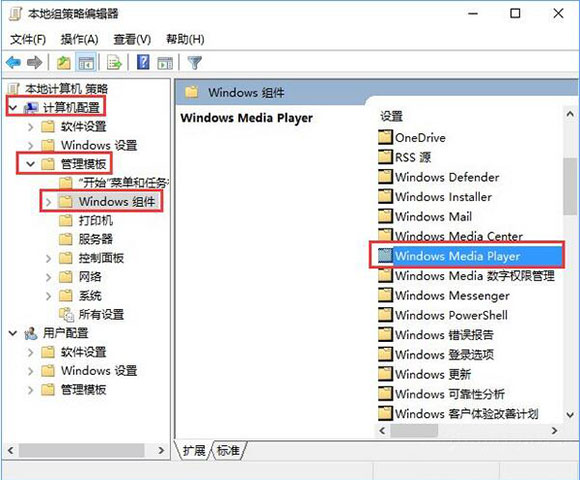Screen dimensions: 580x480
Task: Click settings list horizontal scroll right arrow
Action: (x=554, y=430)
